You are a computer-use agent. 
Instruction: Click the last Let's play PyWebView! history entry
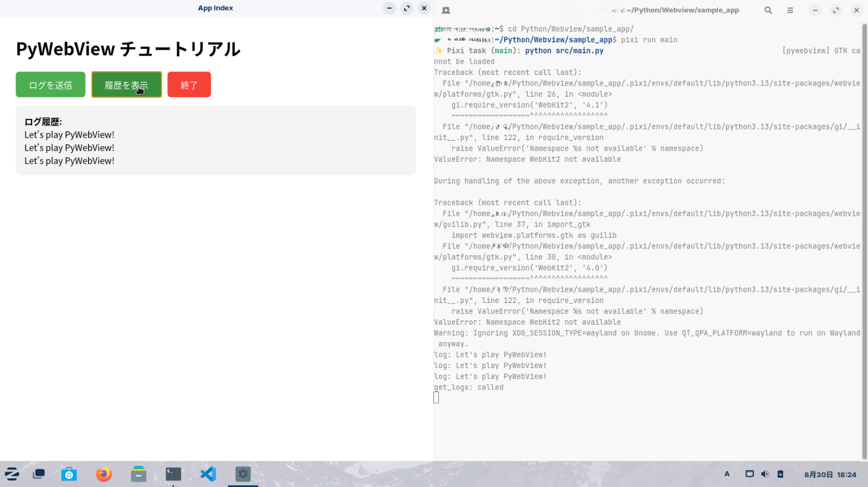coord(69,160)
